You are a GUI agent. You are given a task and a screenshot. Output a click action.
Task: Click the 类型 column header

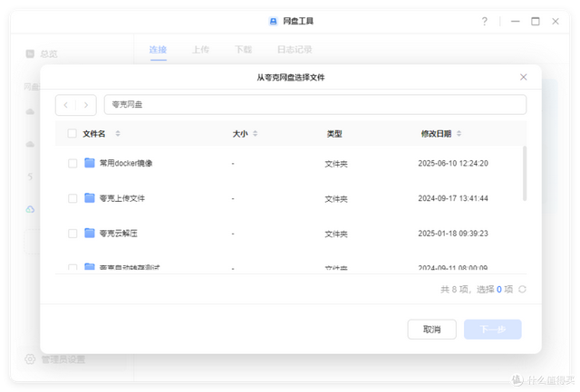coord(334,134)
